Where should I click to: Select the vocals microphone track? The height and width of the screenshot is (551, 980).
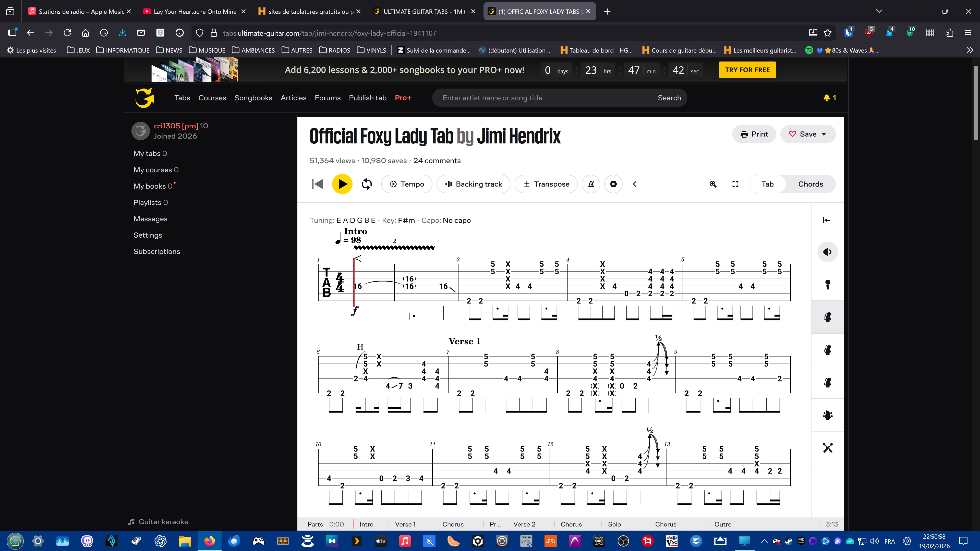(x=827, y=285)
